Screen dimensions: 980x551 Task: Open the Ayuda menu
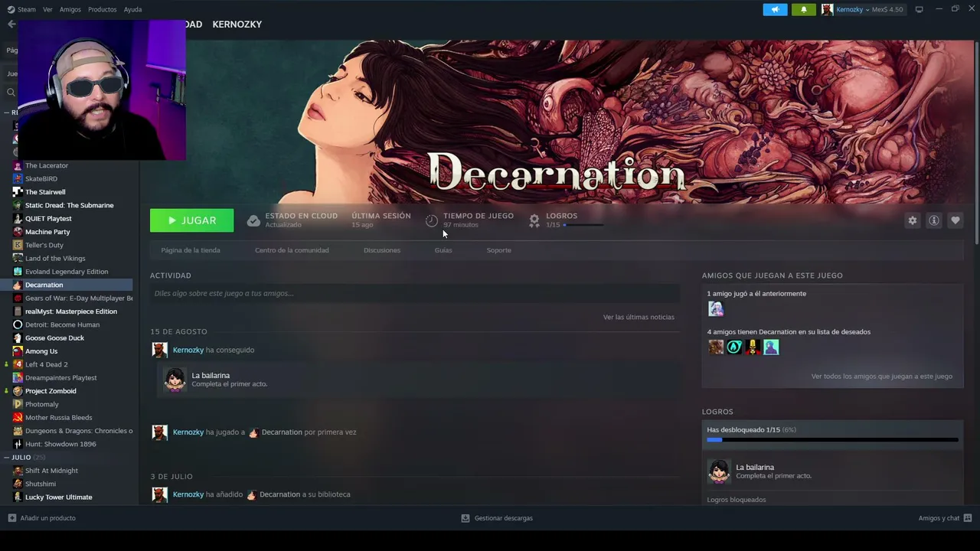point(132,9)
